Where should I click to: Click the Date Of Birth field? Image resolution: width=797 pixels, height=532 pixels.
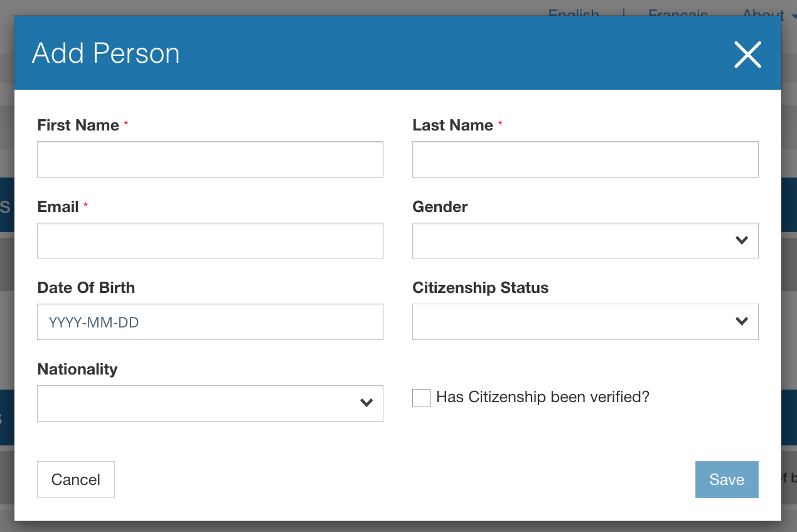coord(210,322)
